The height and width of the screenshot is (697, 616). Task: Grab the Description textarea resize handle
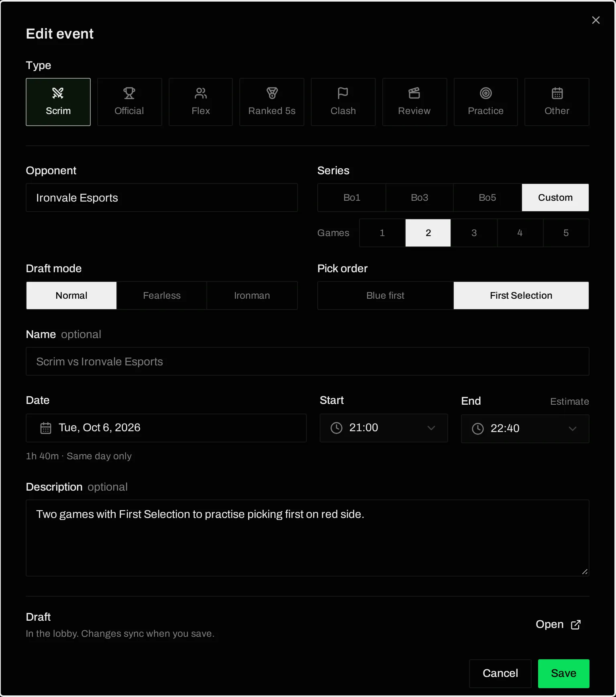click(x=585, y=572)
